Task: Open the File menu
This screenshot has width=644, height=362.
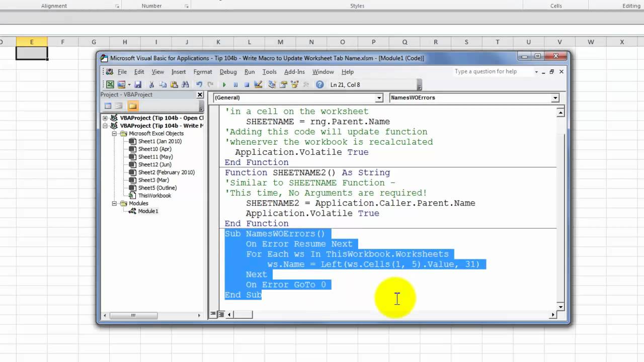Action: (122, 72)
